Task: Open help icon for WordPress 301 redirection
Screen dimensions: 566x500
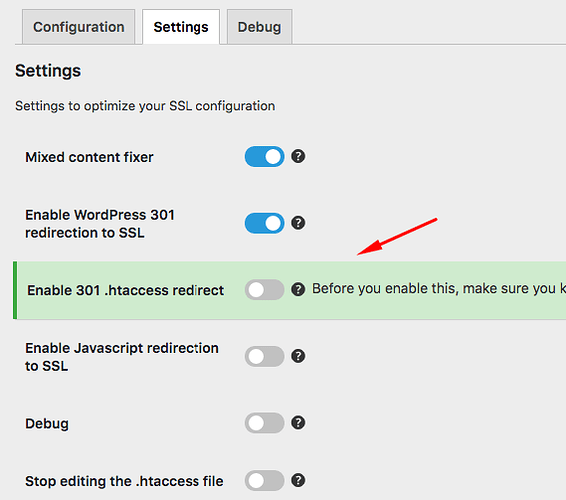Action: pos(298,223)
